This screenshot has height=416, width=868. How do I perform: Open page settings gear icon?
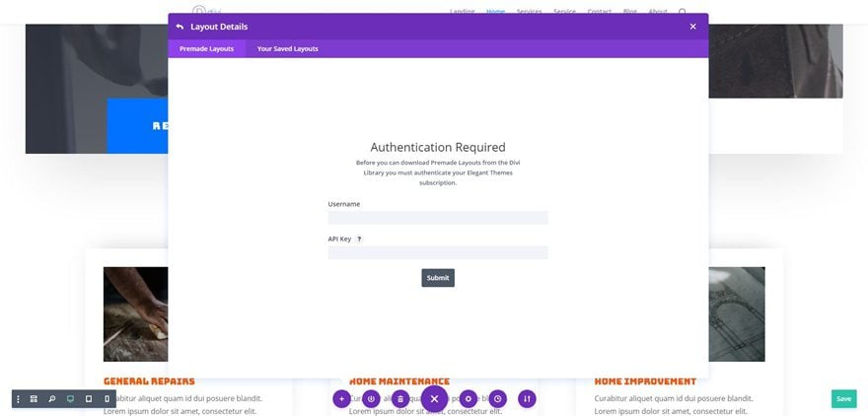pos(469,398)
